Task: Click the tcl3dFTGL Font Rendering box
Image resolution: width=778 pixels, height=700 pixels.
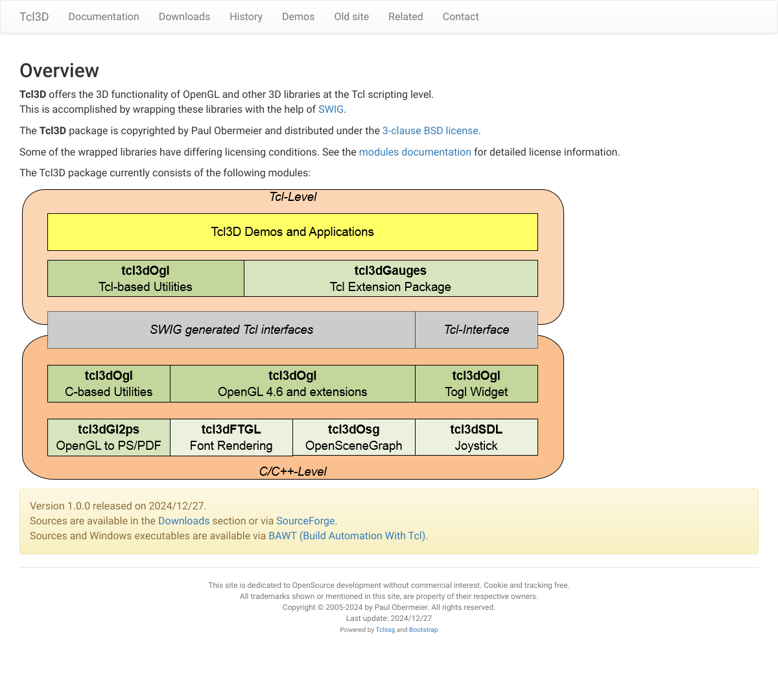Action: point(231,437)
